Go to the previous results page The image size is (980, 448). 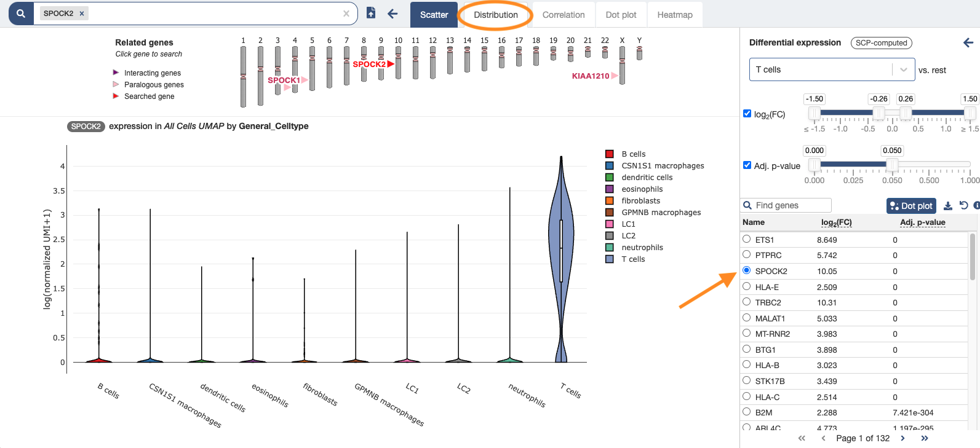point(823,438)
